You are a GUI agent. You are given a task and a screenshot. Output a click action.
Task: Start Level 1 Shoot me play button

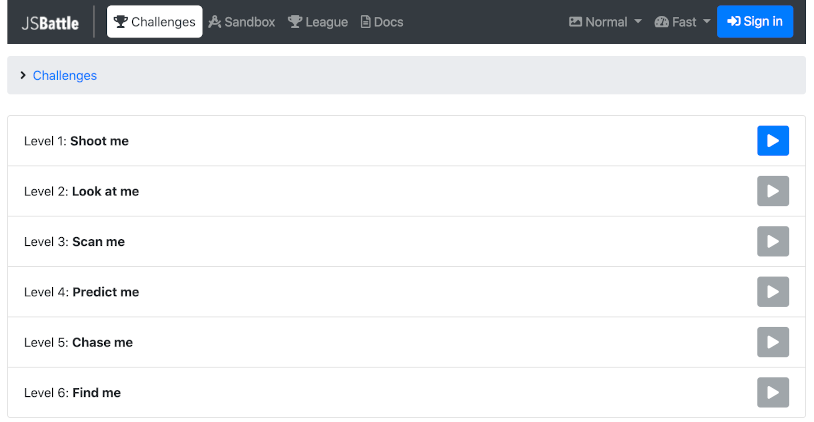click(x=772, y=141)
